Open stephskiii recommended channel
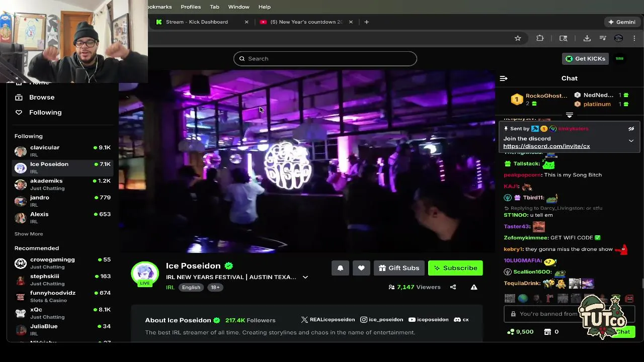The height and width of the screenshot is (362, 644). (x=63, y=280)
